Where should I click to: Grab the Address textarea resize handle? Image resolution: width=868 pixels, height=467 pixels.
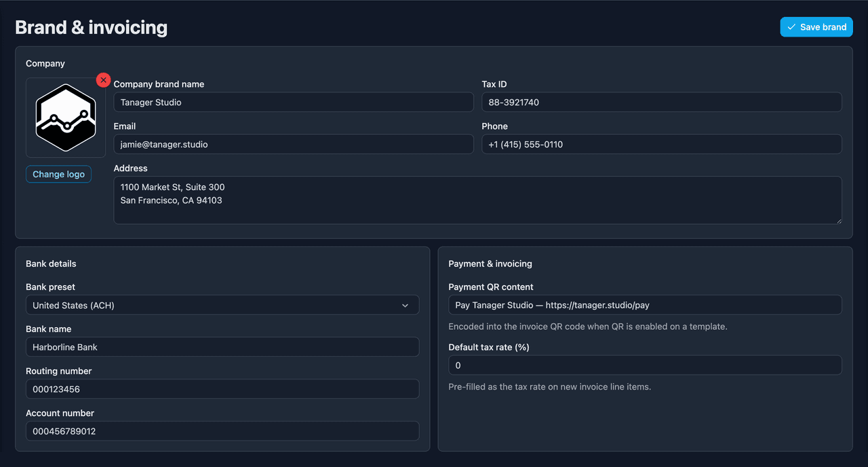[x=838, y=220]
